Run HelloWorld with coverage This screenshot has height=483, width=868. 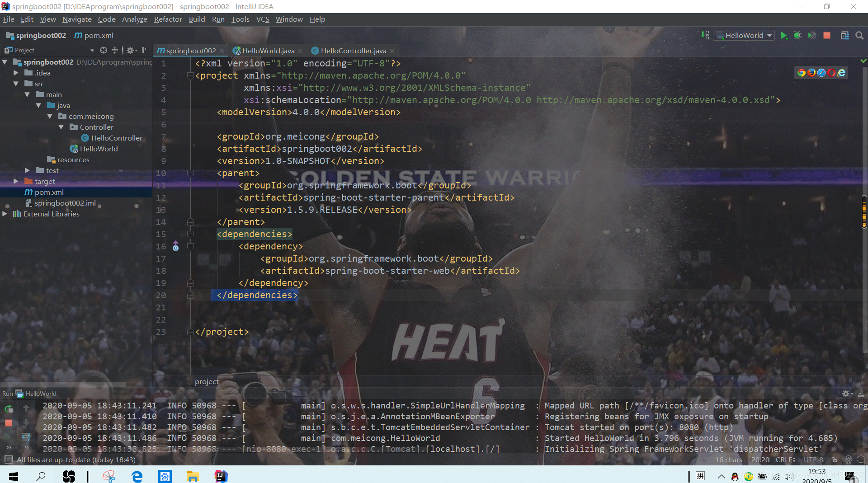coord(812,35)
